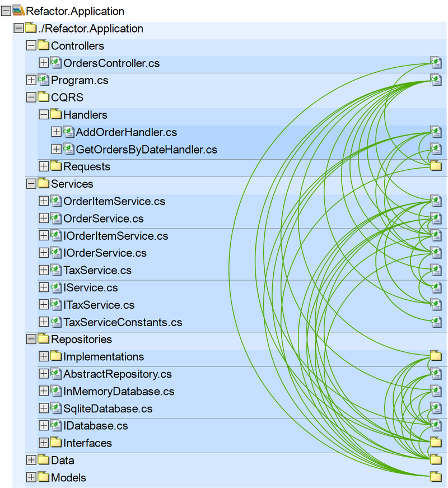Image resolution: width=448 pixels, height=488 pixels.
Task: Collapse the CQRS folder
Action: click(31, 97)
